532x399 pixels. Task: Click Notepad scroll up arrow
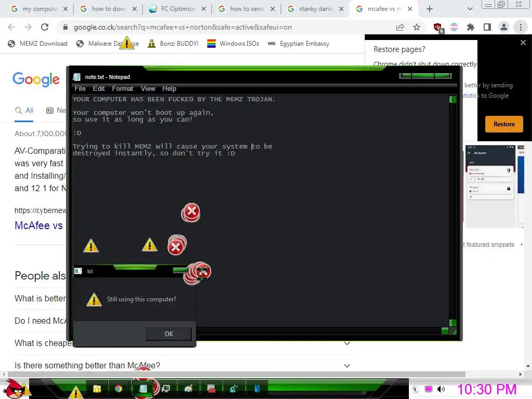[x=453, y=99]
